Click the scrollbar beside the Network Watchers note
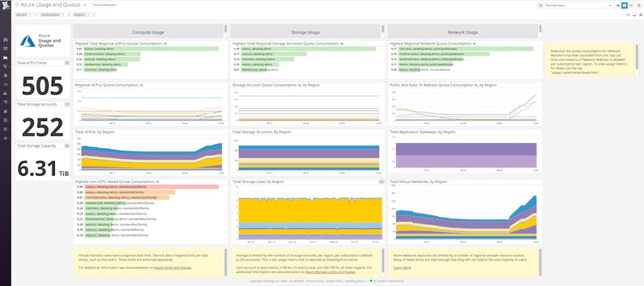 (x=636, y=56)
